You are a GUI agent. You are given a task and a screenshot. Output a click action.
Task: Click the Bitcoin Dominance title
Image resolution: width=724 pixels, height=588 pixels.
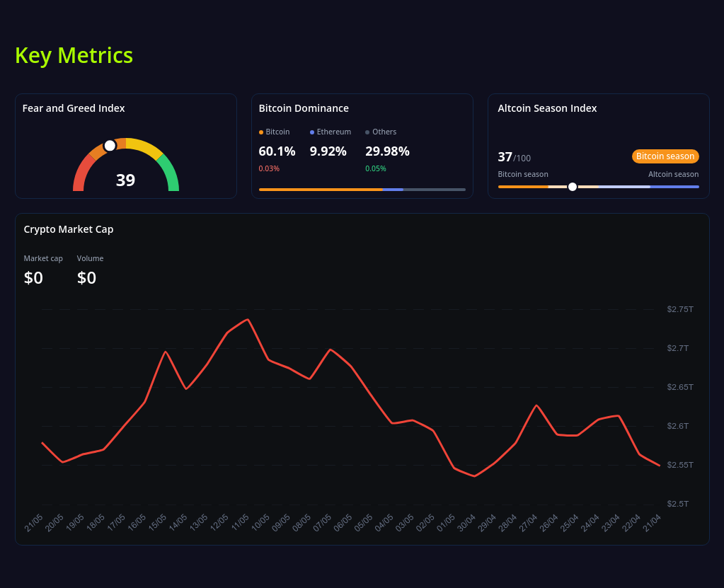[304, 108]
